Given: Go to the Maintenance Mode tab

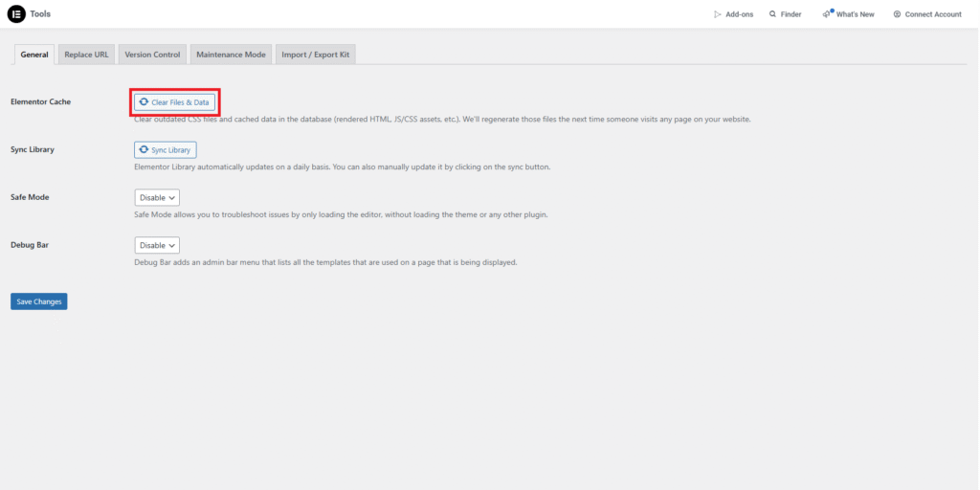Looking at the screenshot, I should pos(231,55).
